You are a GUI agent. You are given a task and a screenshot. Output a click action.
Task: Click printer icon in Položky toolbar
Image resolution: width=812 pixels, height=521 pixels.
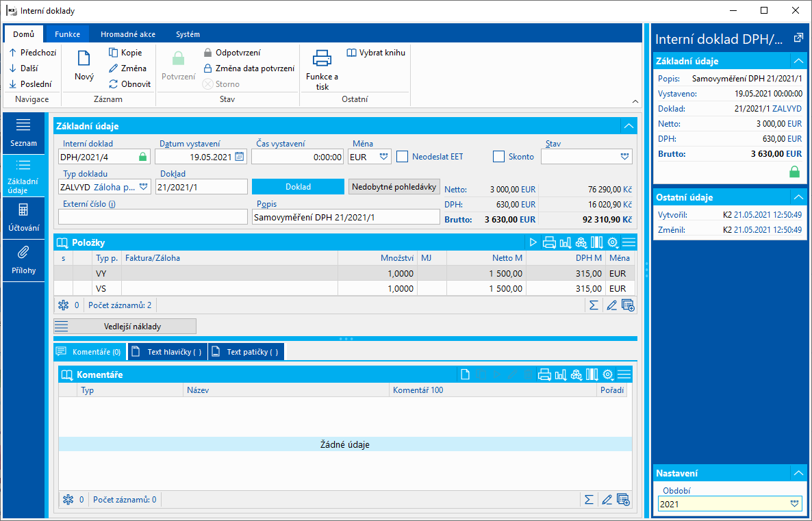coord(549,242)
